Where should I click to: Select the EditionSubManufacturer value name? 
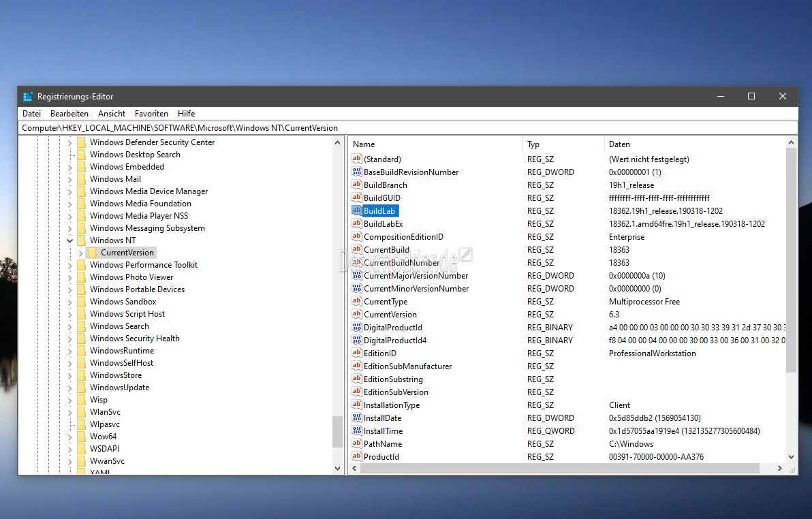tap(407, 366)
